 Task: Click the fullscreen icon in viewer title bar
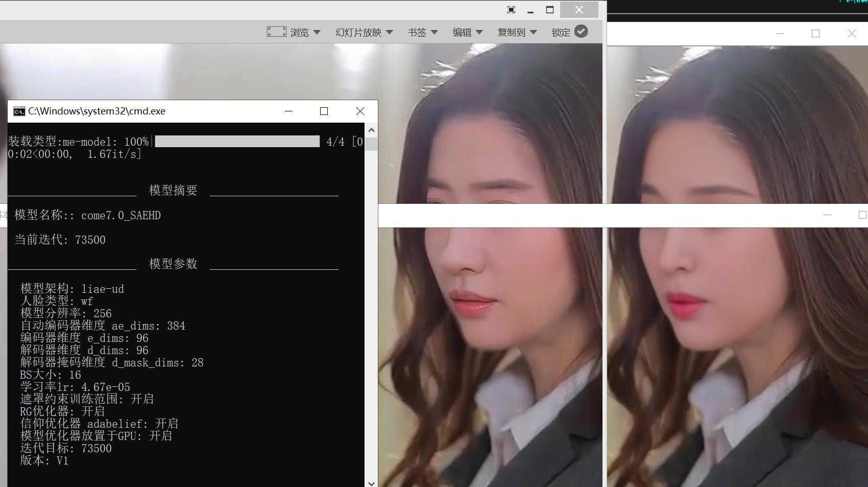pos(511,10)
